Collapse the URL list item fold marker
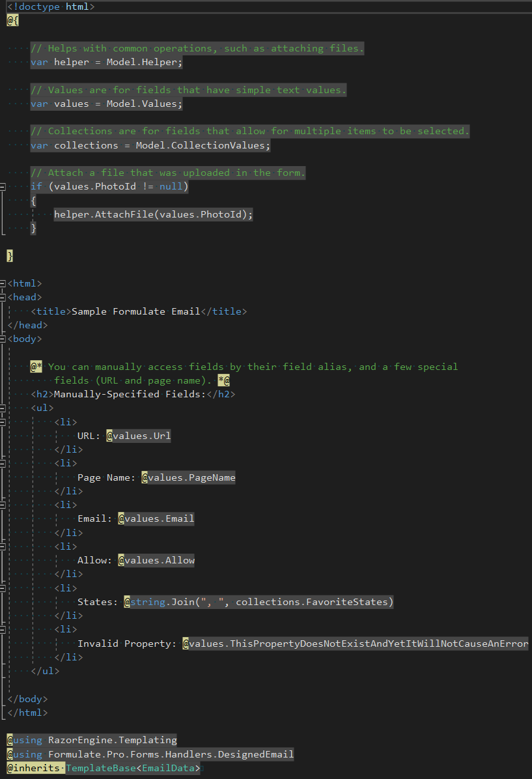The image size is (532, 779). click(x=3, y=421)
